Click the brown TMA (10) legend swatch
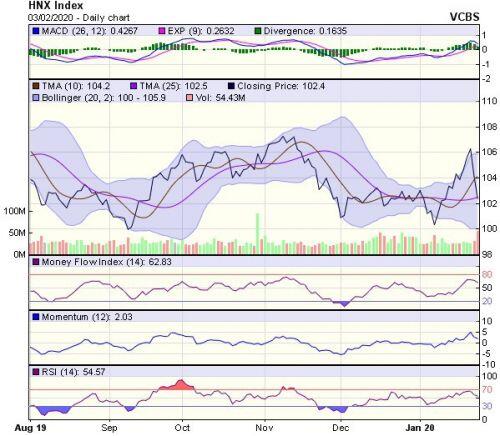Viewport: 500px width, 436px height. (x=35, y=86)
